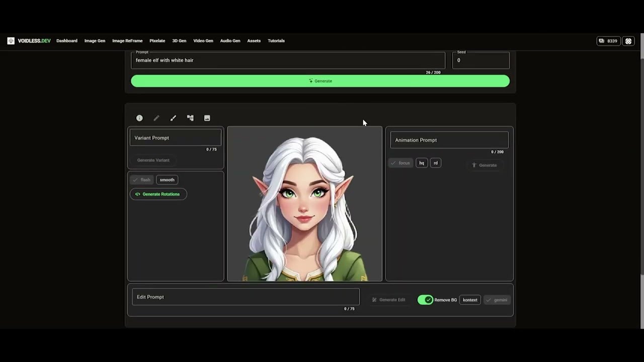Click the Voidless.dev logo

tap(29, 41)
